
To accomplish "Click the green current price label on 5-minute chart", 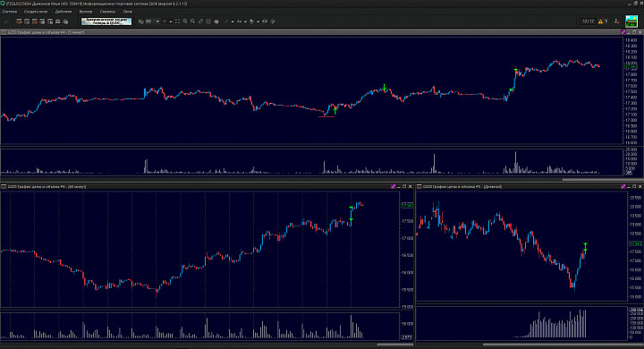I will click(631, 66).
